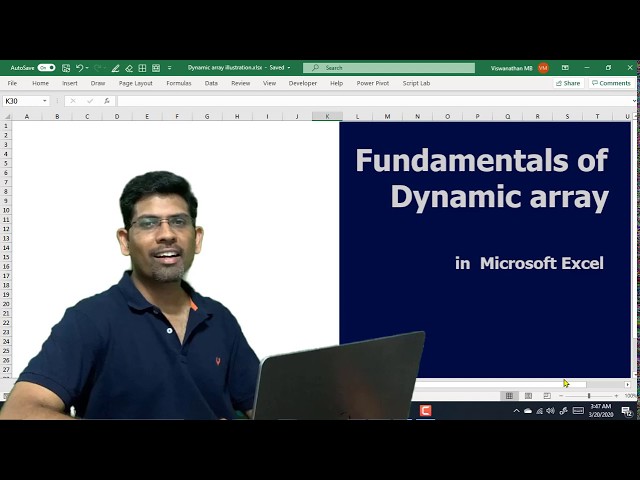Click the Redo icon

pyautogui.click(x=98, y=68)
